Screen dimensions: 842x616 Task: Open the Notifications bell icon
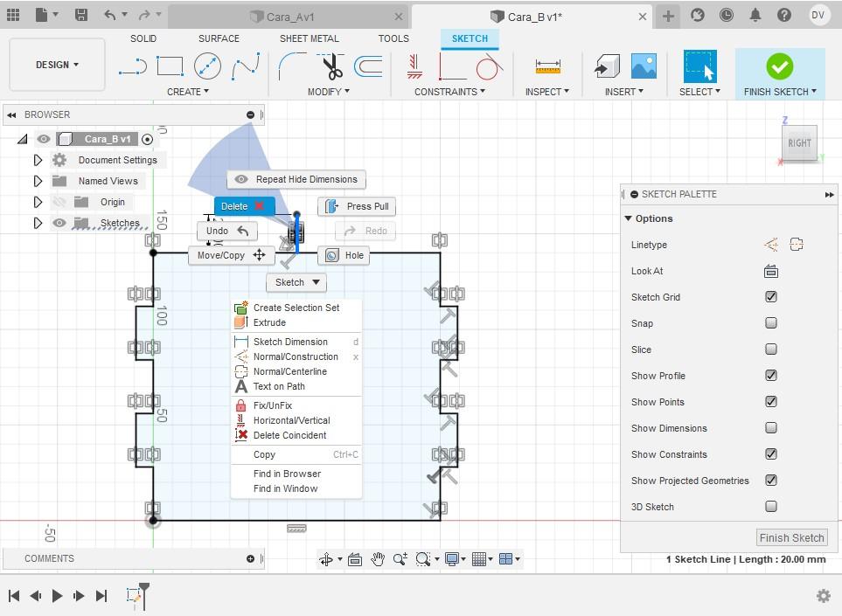[x=755, y=15]
